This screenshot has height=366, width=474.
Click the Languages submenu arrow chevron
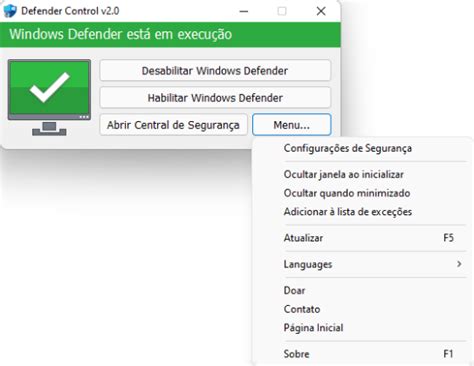coord(459,264)
